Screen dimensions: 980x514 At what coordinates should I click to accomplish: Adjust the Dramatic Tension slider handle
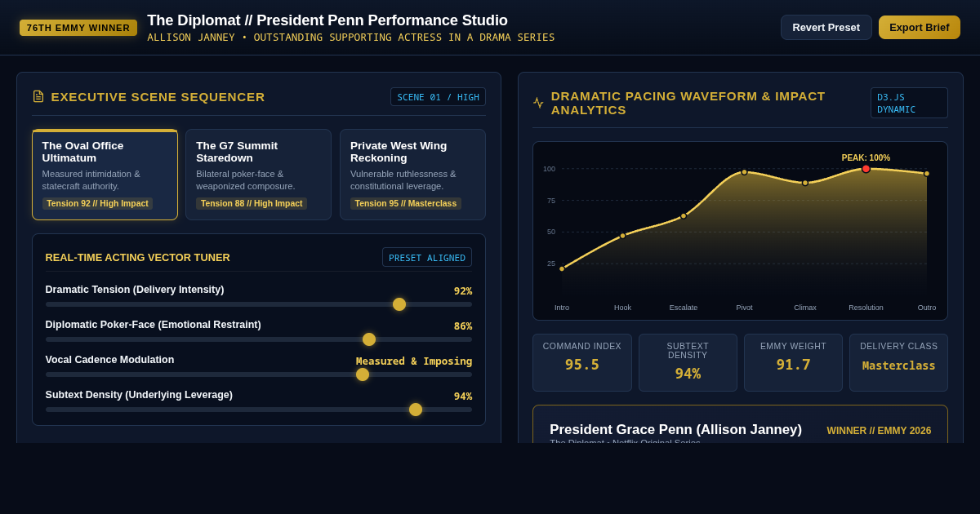click(x=399, y=304)
